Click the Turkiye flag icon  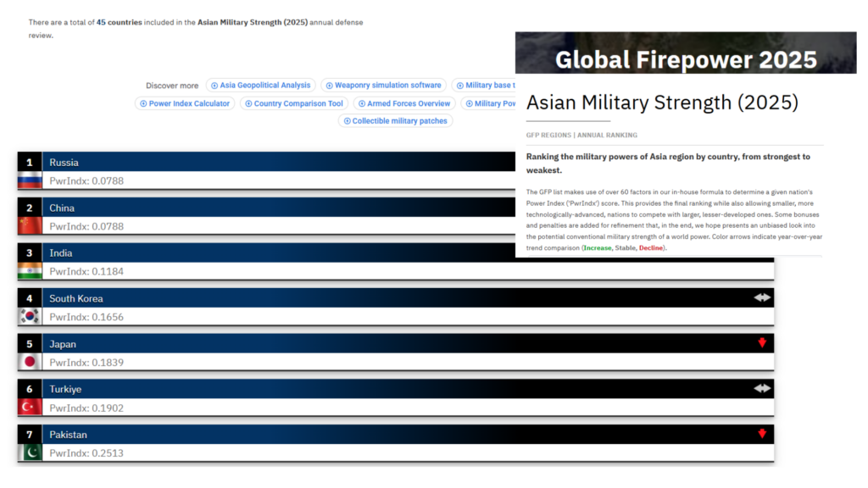click(30, 407)
